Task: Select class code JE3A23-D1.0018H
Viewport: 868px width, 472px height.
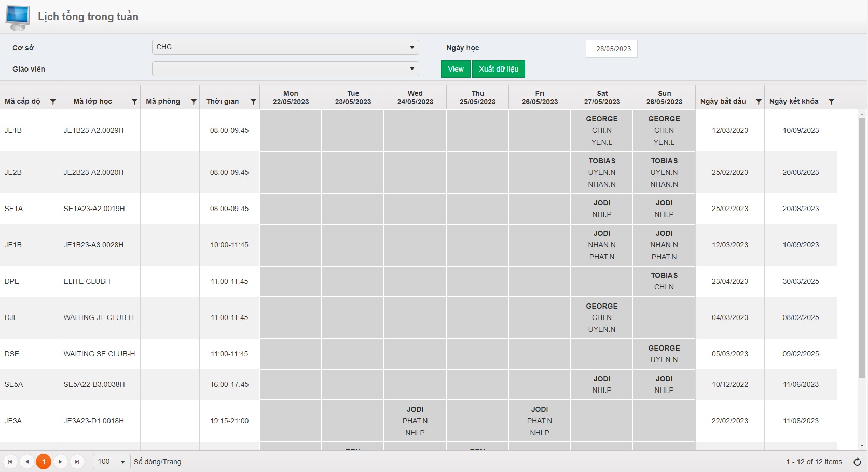Action: 93,421
